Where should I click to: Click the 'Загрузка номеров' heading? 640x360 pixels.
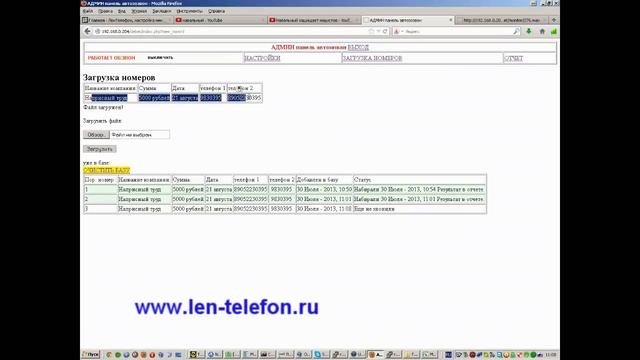point(119,78)
